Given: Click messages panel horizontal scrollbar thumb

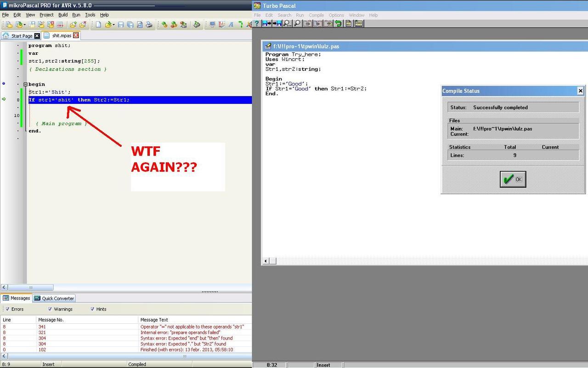Looking at the screenshot, I should click(185, 356).
